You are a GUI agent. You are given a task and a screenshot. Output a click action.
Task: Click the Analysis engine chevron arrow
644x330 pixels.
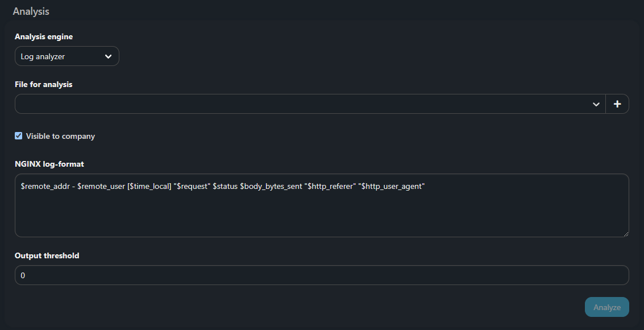click(x=109, y=56)
